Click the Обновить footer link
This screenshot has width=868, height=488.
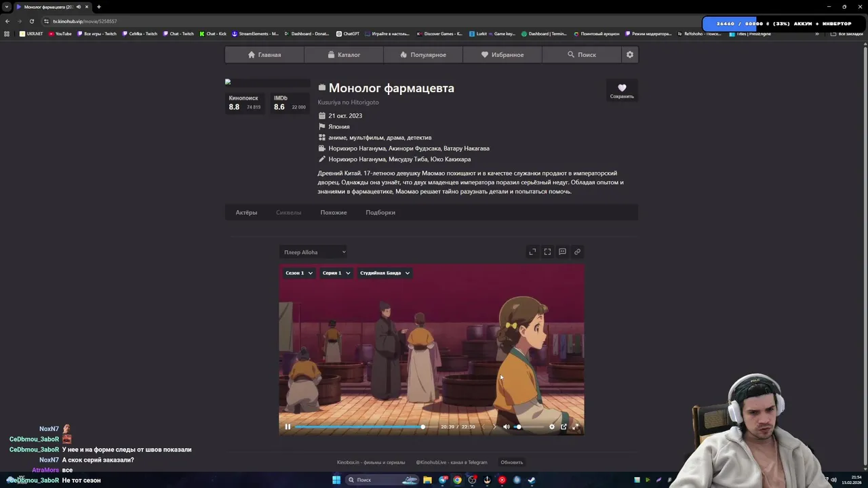(512, 462)
